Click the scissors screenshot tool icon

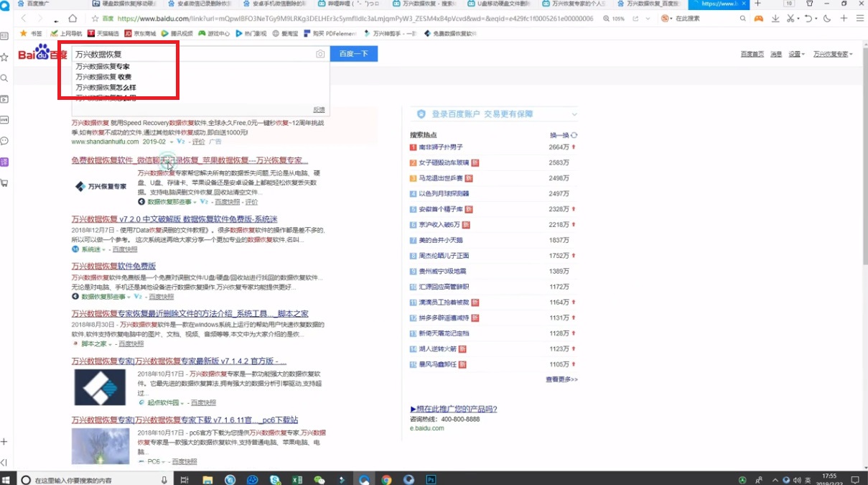click(x=790, y=19)
